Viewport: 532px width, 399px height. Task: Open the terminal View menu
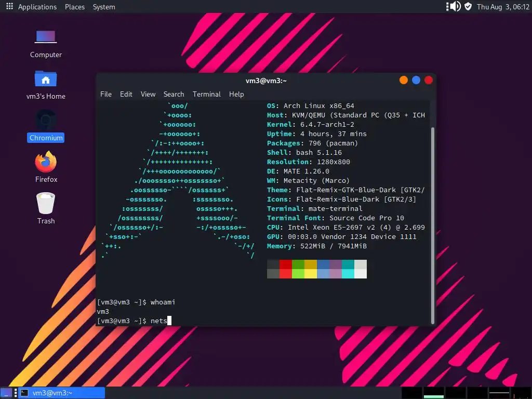tap(148, 94)
